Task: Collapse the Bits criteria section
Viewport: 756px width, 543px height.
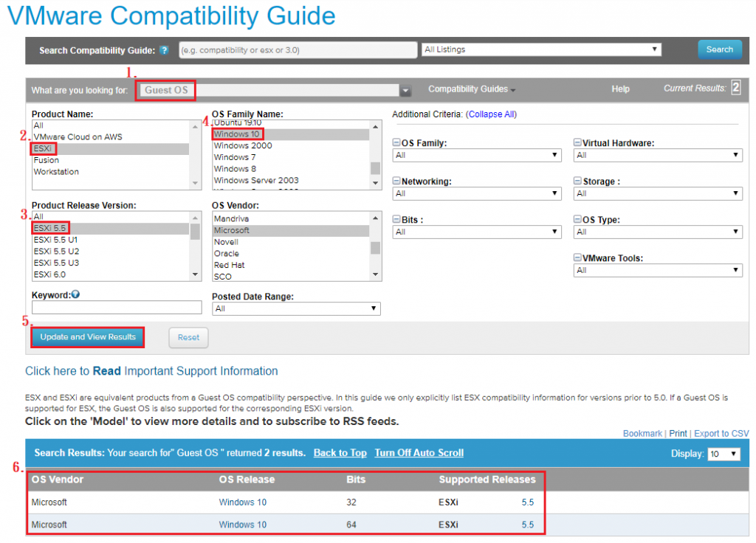Action: pos(396,219)
